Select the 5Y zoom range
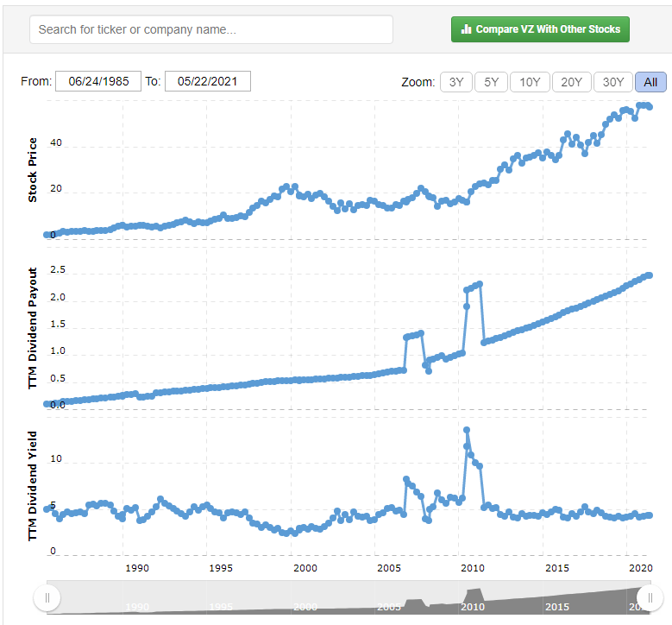672x625 pixels. coord(491,82)
